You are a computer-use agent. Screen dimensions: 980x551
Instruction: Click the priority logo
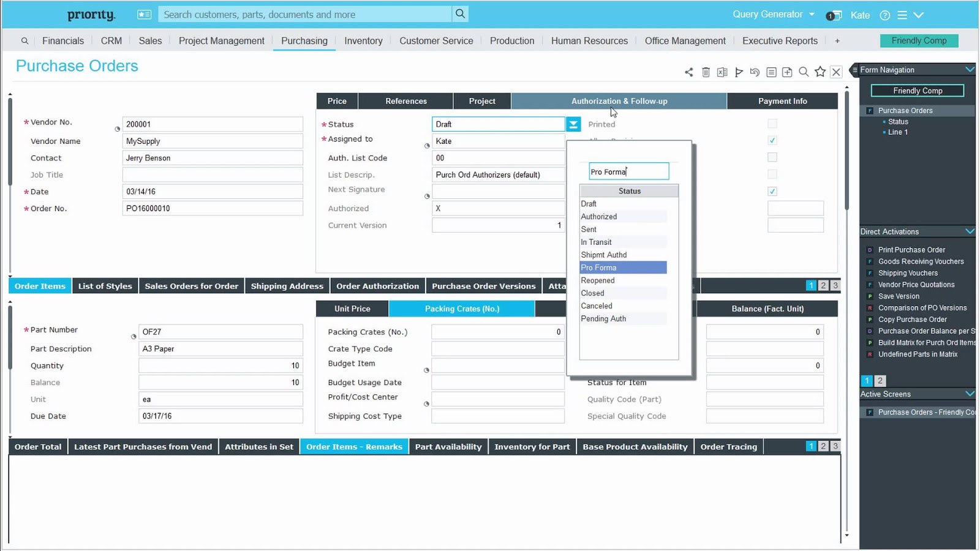point(91,15)
